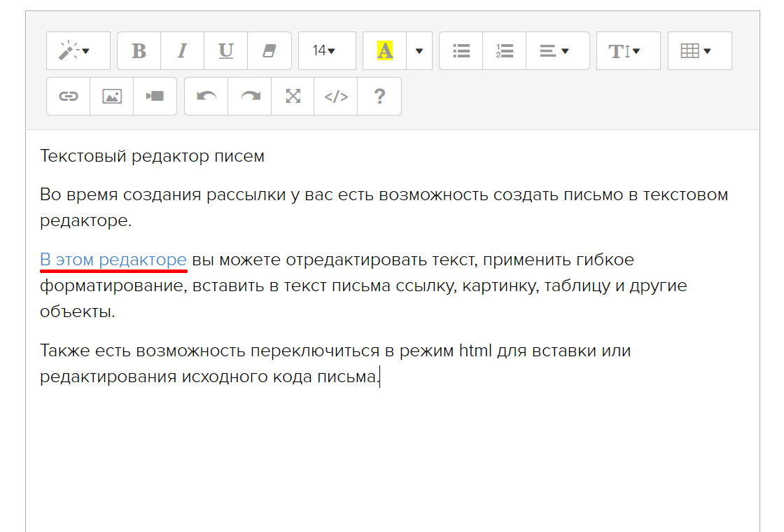The height and width of the screenshot is (532, 784).
Task: Open the line height dropdown
Action: [628, 51]
